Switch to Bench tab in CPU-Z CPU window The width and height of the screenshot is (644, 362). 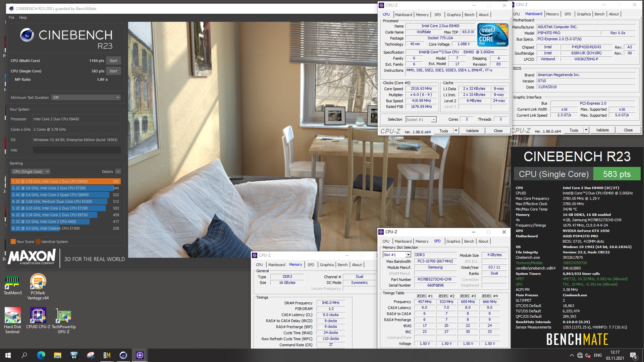469,15
